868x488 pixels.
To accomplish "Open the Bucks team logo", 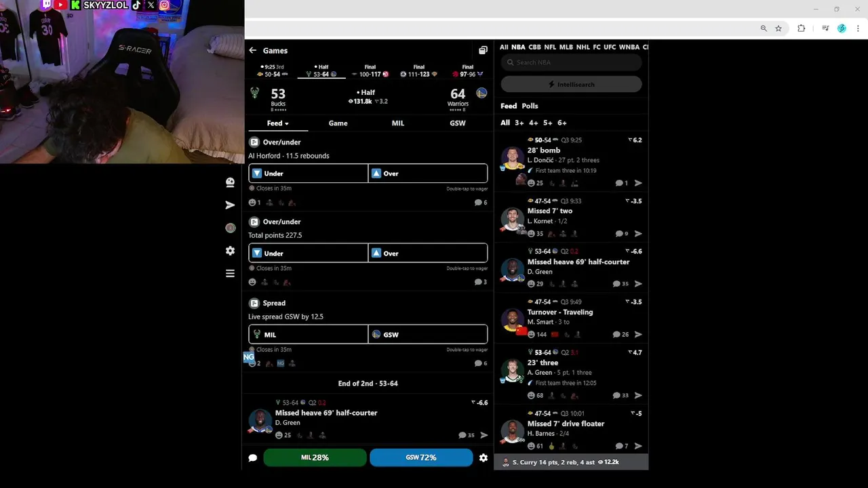I will click(255, 94).
